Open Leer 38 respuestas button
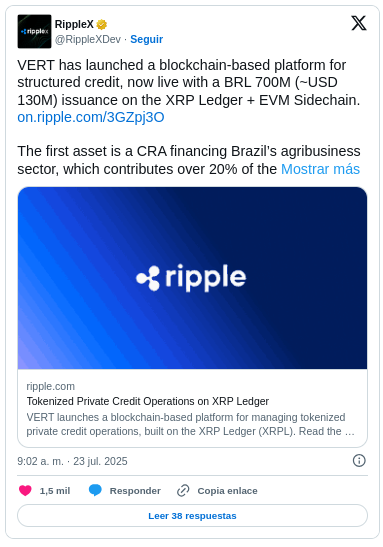 pyautogui.click(x=192, y=516)
